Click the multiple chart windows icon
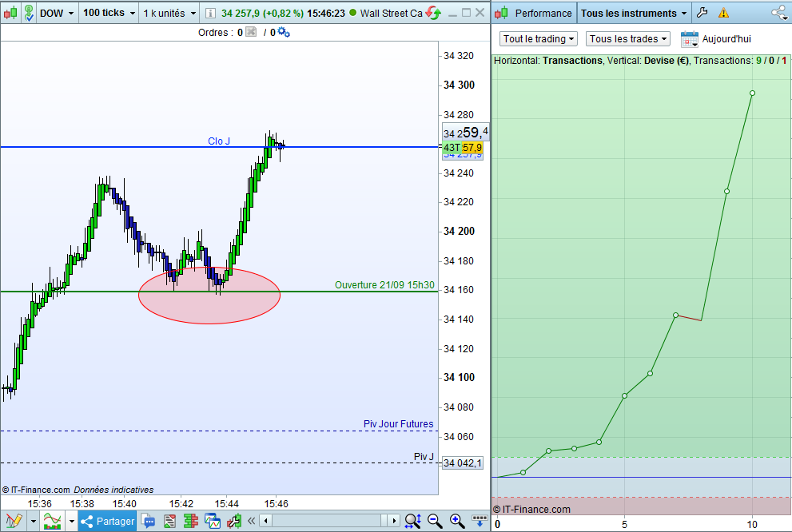Viewport: 792px width, 532px height. tap(212, 521)
